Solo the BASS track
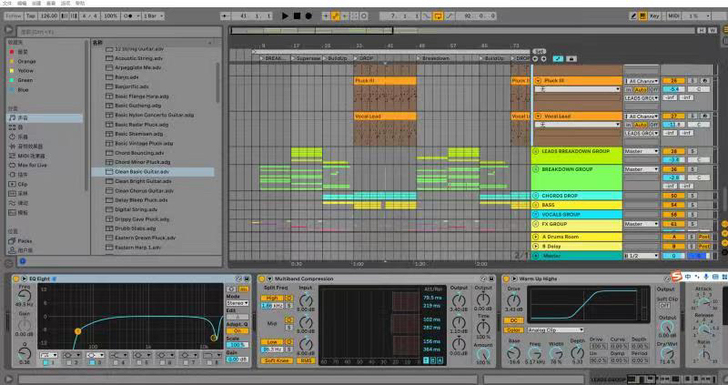Viewport: 728px width, 385px height. (692, 205)
